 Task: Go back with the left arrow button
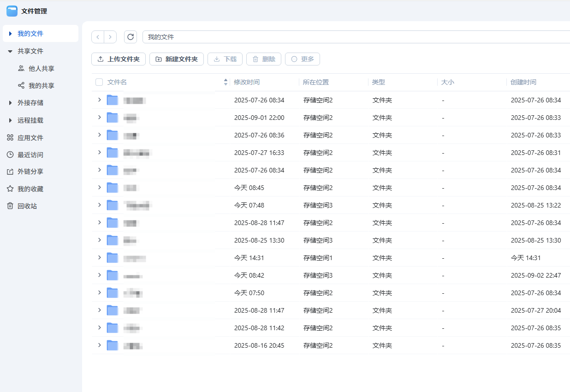98,37
